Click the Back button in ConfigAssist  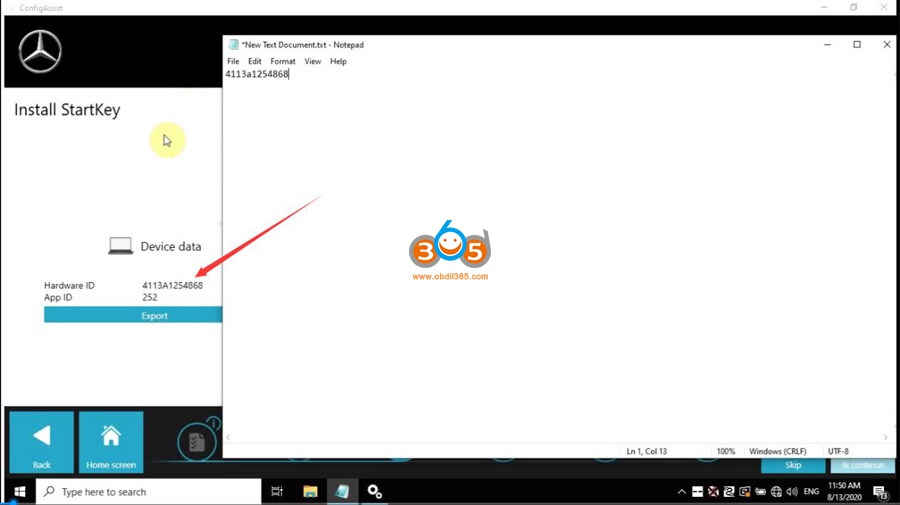pyautogui.click(x=41, y=441)
